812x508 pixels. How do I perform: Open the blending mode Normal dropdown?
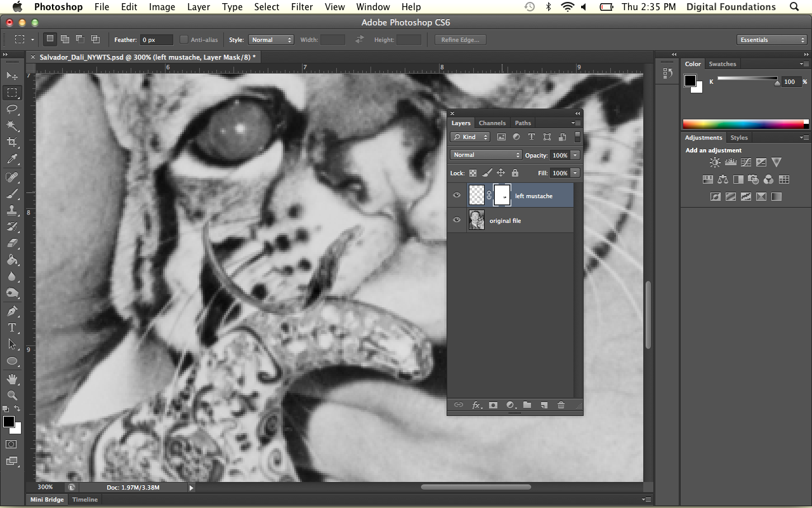coord(486,155)
